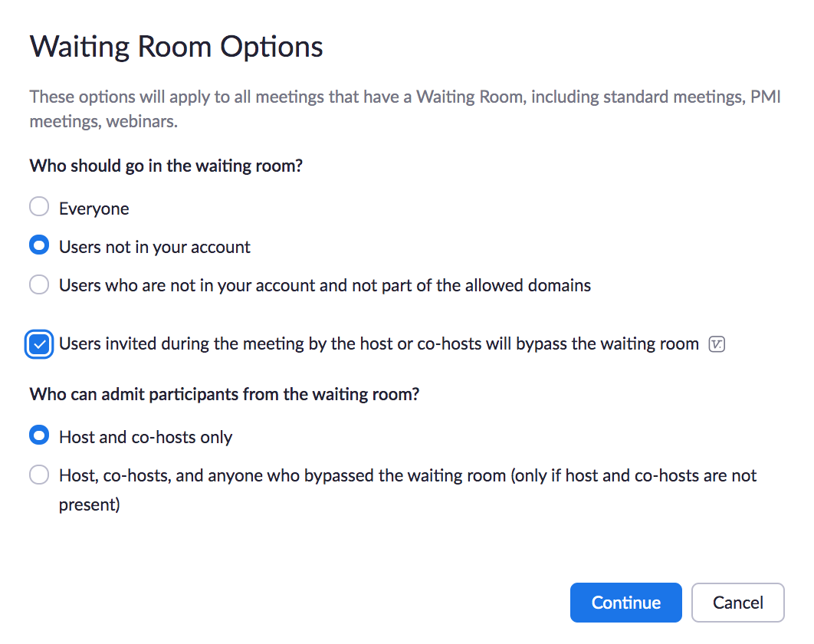Click the 'Who should go in the waiting room?' heading
814x644 pixels.
(x=166, y=166)
